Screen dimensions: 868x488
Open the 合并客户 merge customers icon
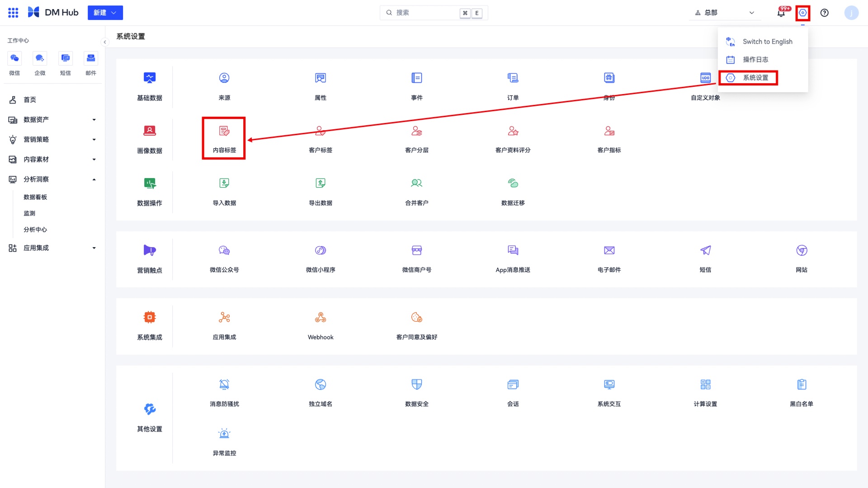coord(417,183)
